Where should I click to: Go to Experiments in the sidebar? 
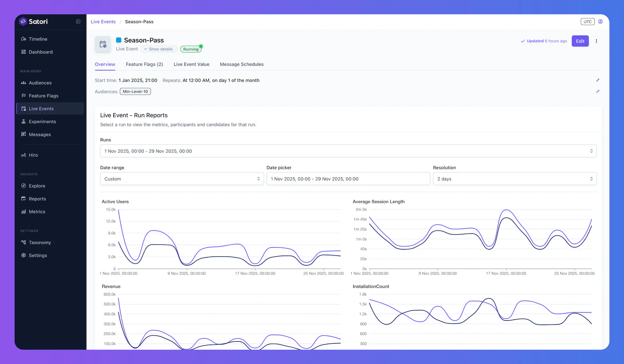42,122
